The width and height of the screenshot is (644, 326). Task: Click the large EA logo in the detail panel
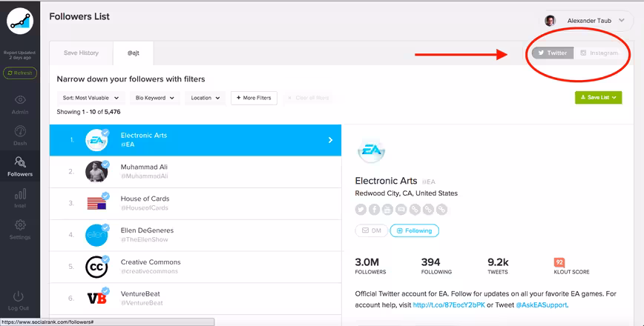point(371,151)
